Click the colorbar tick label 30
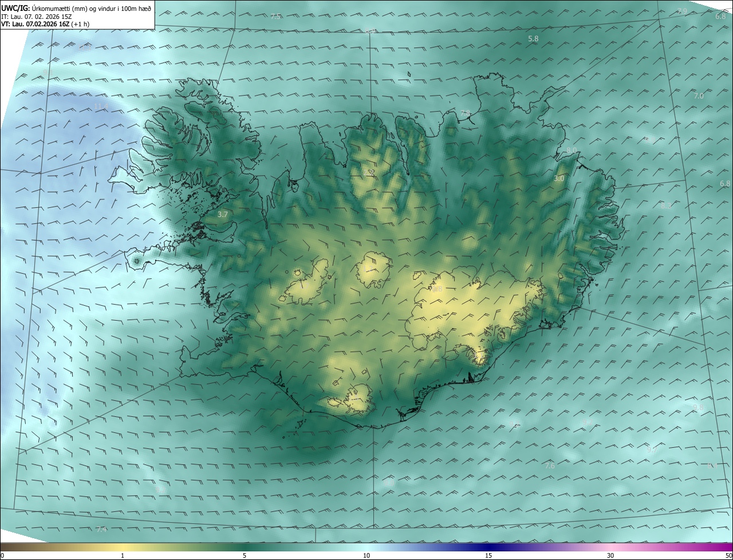 610,555
